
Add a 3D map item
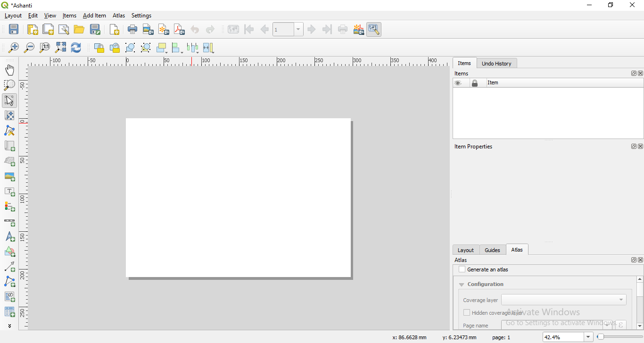pos(9,161)
